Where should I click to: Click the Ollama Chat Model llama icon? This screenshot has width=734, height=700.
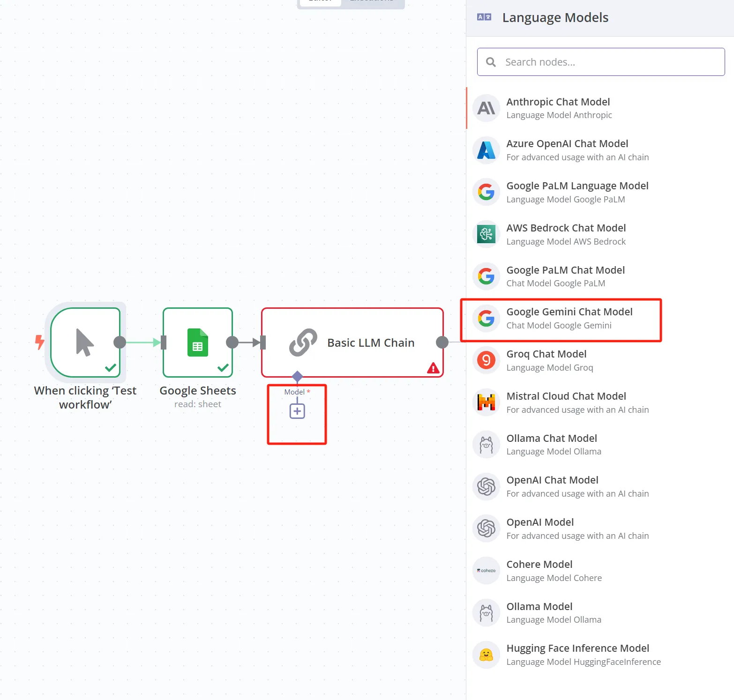coord(486,445)
